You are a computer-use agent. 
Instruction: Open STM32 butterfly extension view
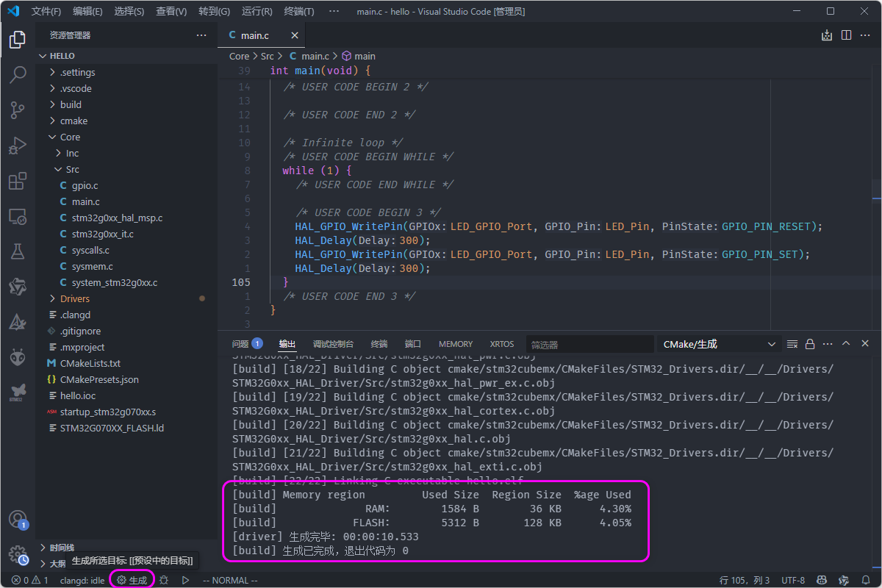(x=18, y=392)
